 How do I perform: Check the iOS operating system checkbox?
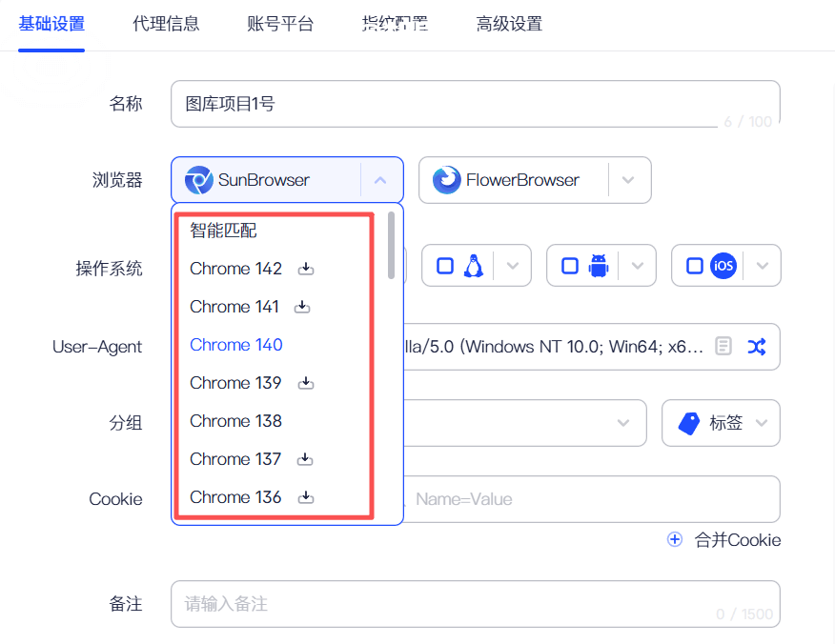(694, 266)
